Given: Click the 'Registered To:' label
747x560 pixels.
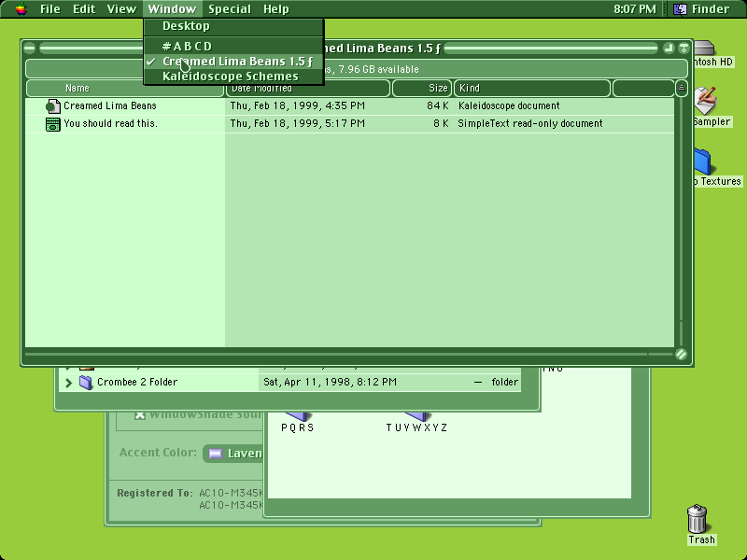Looking at the screenshot, I should tap(155, 493).
